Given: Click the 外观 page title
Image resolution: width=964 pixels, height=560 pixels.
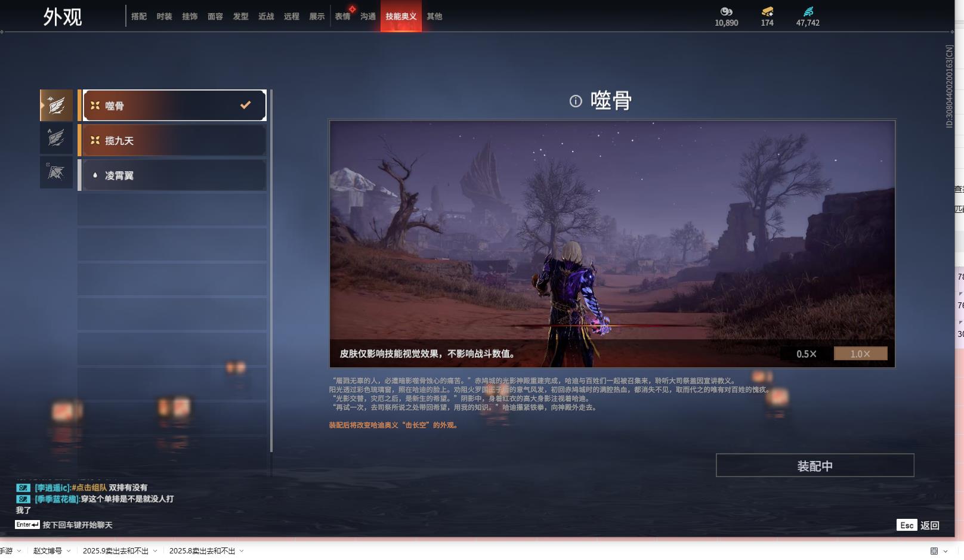Looking at the screenshot, I should coord(63,17).
